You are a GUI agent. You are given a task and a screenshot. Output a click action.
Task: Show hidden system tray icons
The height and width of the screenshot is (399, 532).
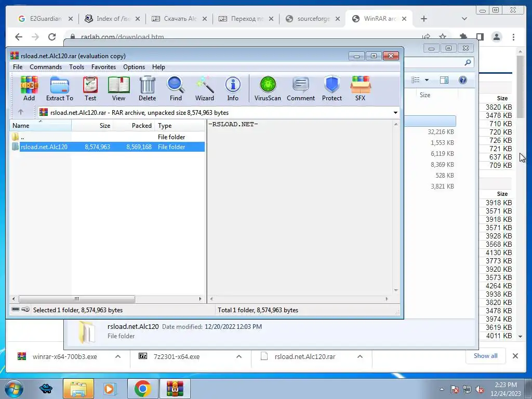coord(442,389)
